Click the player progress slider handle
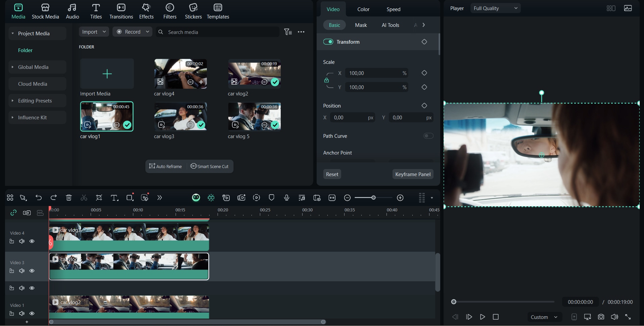 click(x=454, y=302)
